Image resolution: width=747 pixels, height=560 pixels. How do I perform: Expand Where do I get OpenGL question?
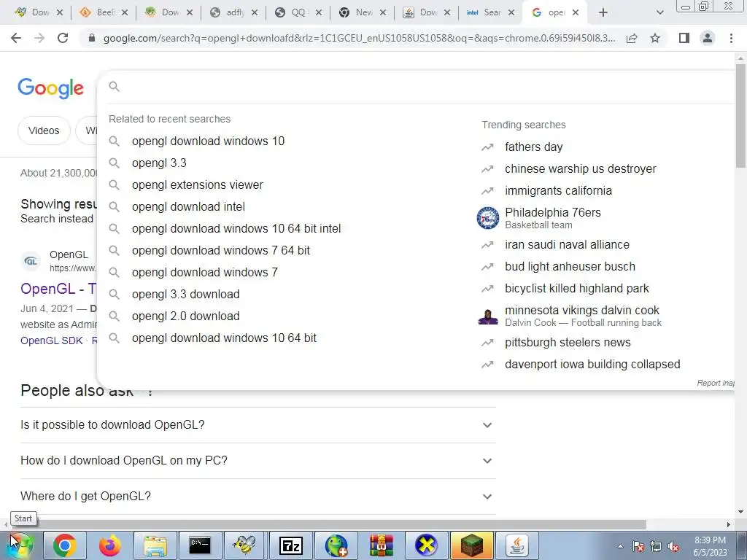258,496
